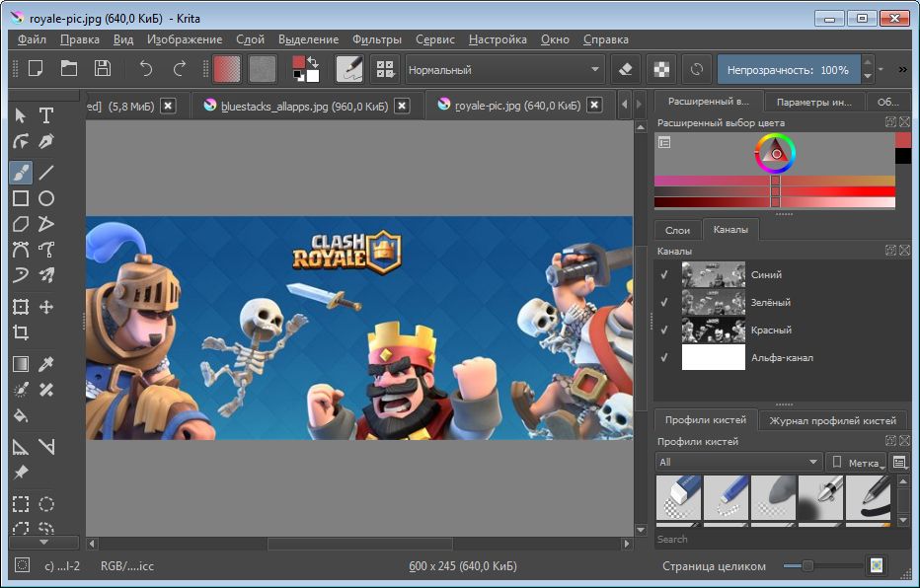The width and height of the screenshot is (920, 588).
Task: Uncheck the Альфа-канал channel checkbox
Action: 664,357
